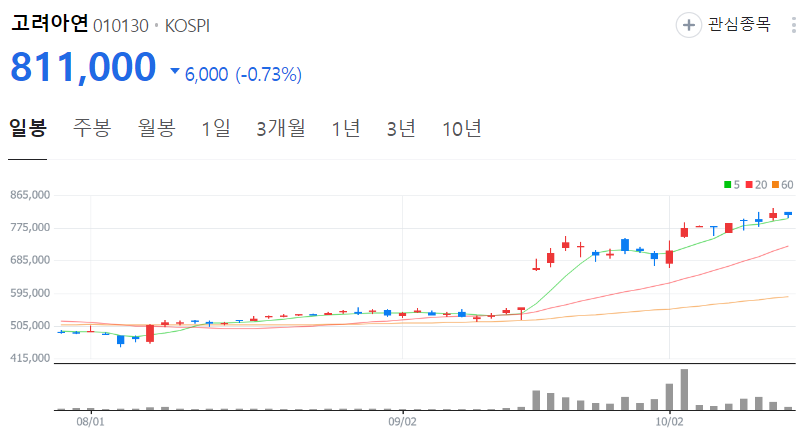Click the orange 60-day moving average legend swatch
Viewport: 809px width, 429px height.
click(775, 185)
